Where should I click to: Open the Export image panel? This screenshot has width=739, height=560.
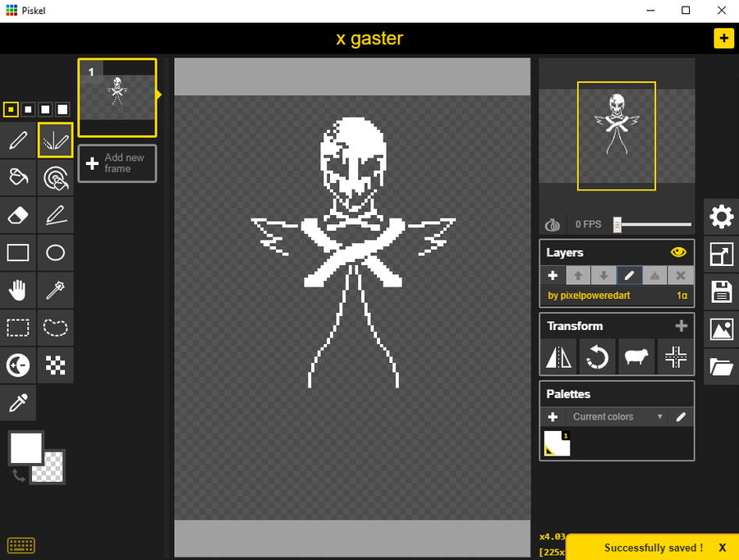click(x=721, y=329)
